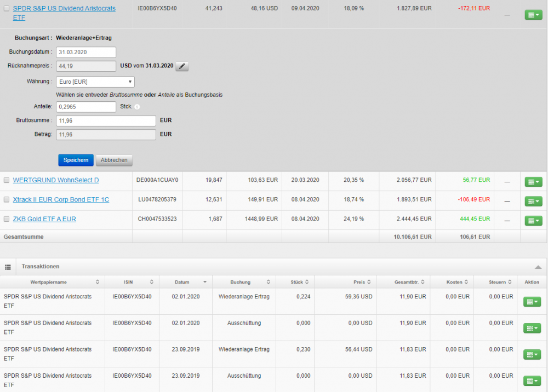Focus the Buchungsdatum date field

85,52
